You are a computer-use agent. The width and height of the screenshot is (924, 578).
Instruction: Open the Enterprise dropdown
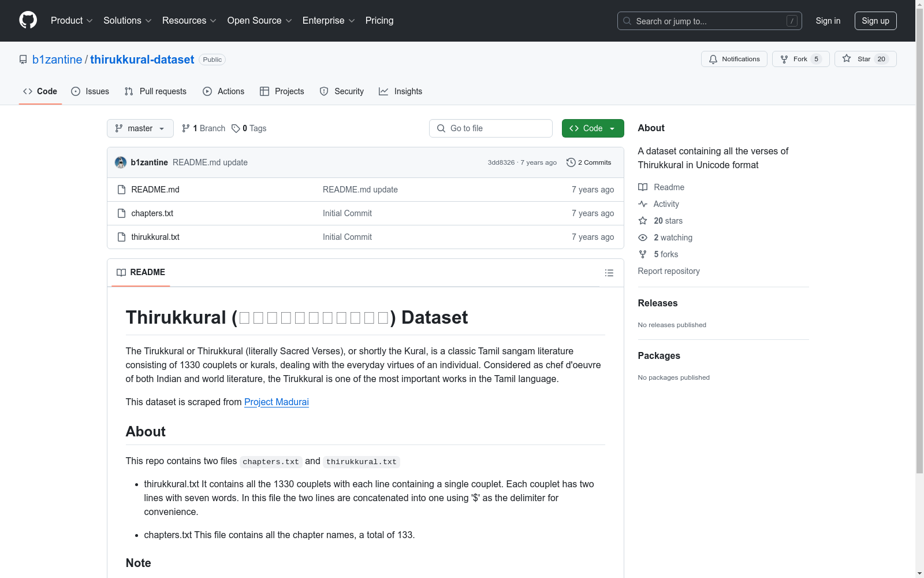click(329, 20)
